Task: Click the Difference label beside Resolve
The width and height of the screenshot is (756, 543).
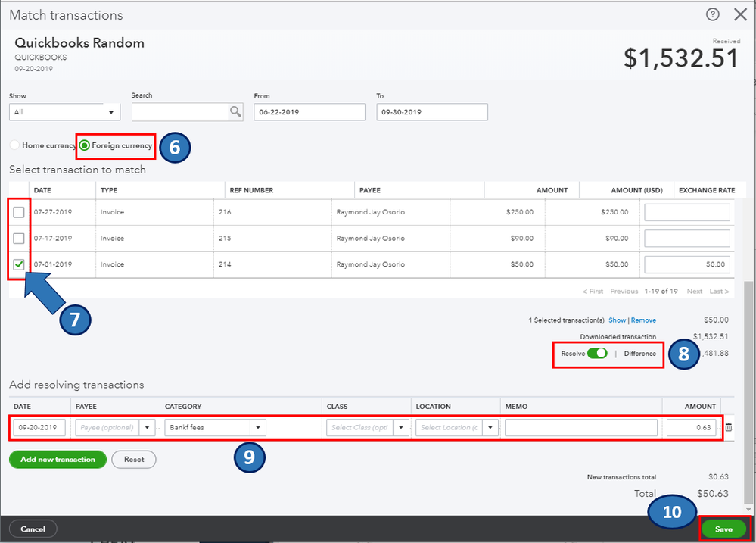Action: (x=639, y=354)
